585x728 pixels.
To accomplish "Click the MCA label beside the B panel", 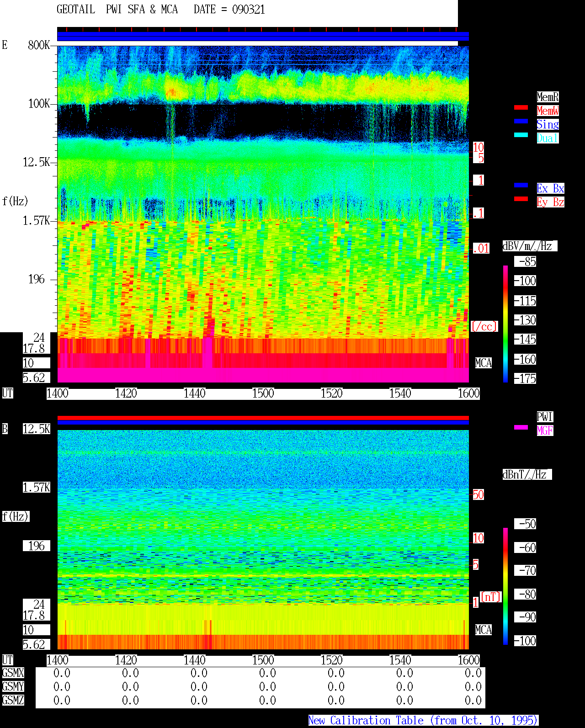I will tap(483, 630).
